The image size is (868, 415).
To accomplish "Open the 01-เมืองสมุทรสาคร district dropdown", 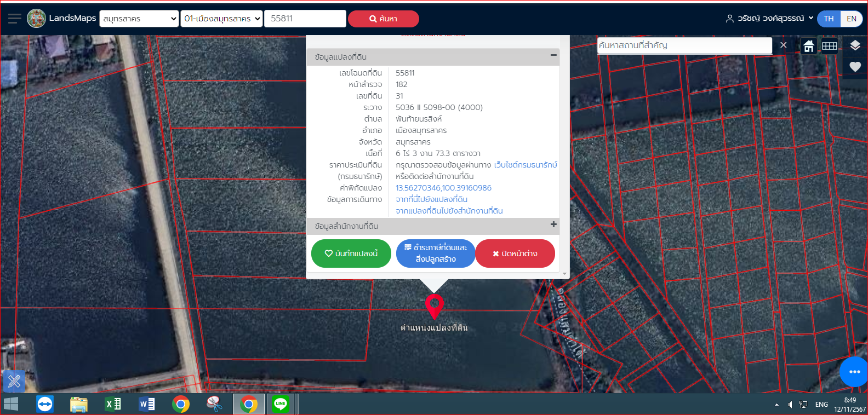I will click(221, 19).
